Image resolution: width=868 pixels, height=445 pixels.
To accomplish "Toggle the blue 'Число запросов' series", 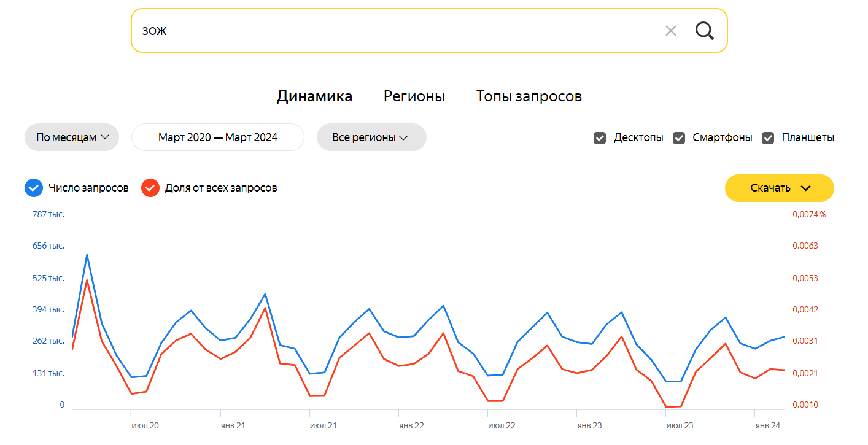I will [34, 188].
